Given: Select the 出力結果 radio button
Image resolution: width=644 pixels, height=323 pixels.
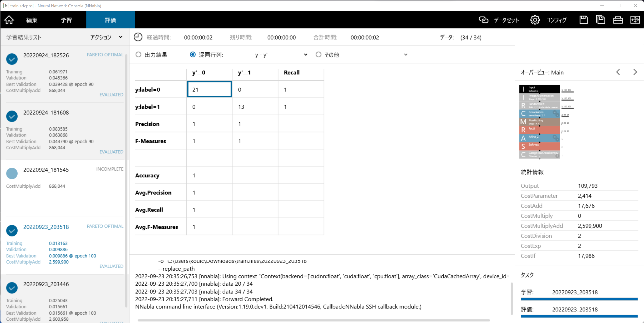Looking at the screenshot, I should [x=138, y=55].
